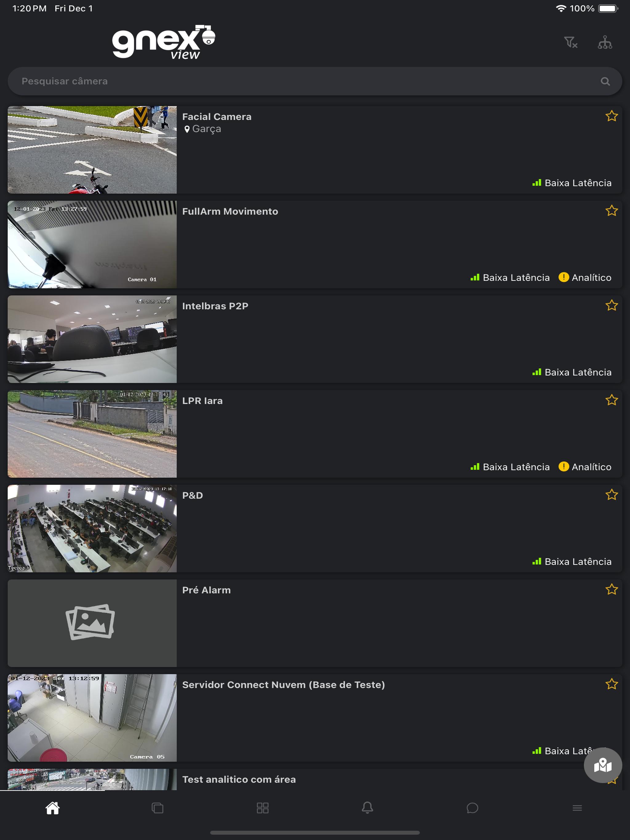Open the hierarchy tree icon
630x840 pixels.
(x=604, y=42)
